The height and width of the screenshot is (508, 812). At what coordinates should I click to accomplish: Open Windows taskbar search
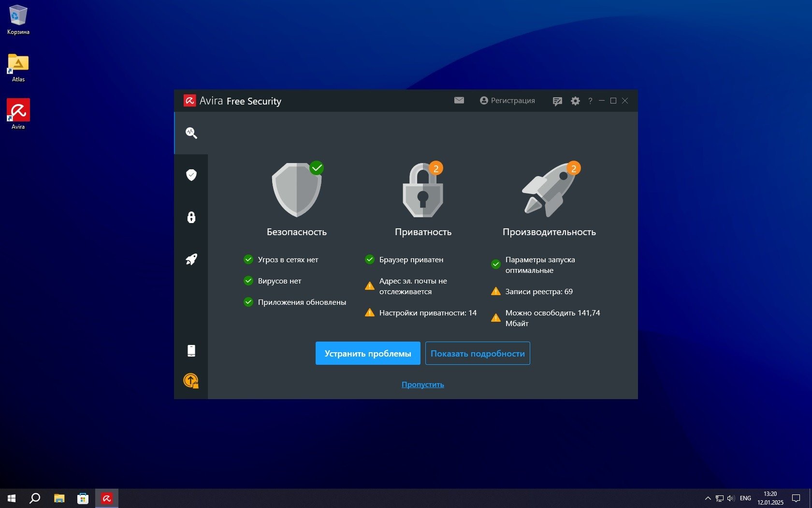coord(35,498)
